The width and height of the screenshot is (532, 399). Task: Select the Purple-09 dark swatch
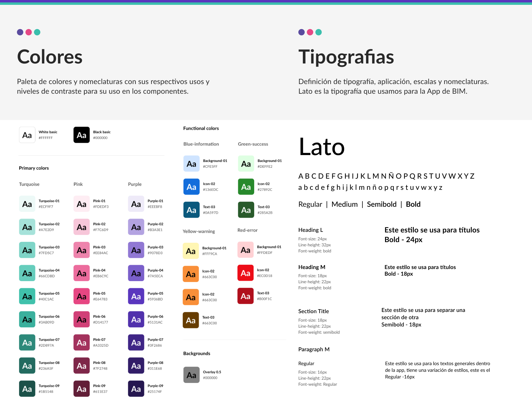coord(136,389)
